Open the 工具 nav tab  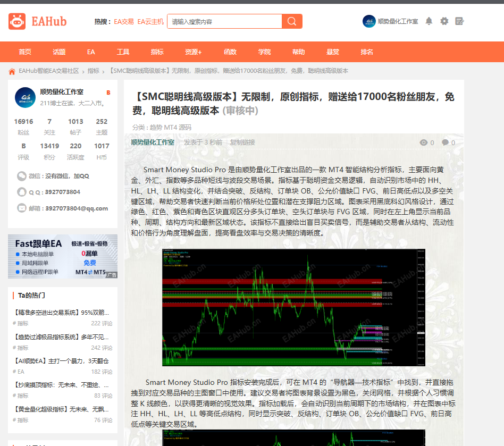[x=123, y=52]
